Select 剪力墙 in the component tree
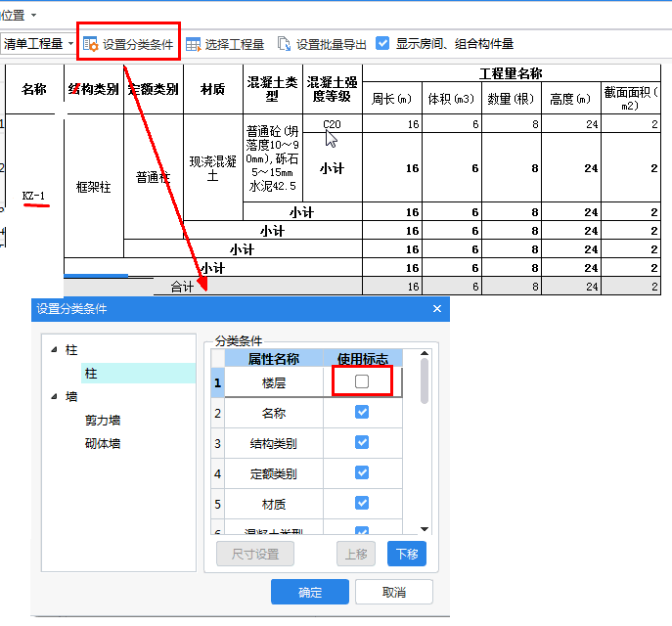This screenshot has height=626, width=672. pos(103,421)
